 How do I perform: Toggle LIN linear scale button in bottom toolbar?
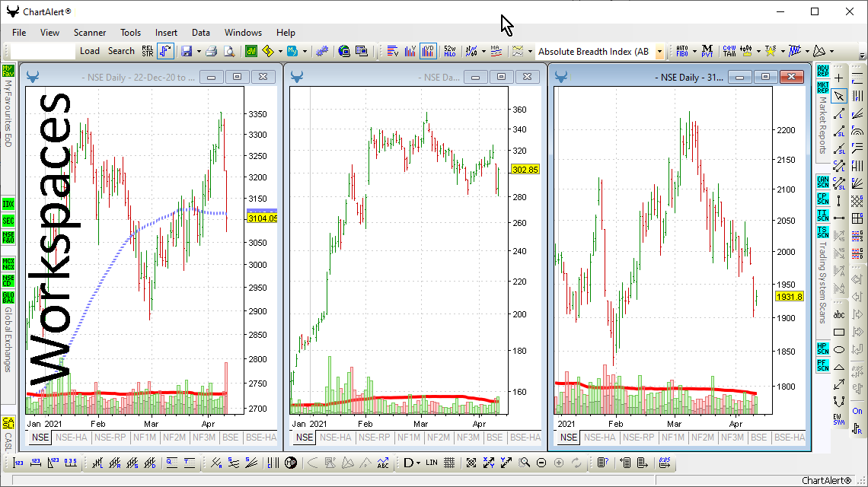click(x=432, y=463)
